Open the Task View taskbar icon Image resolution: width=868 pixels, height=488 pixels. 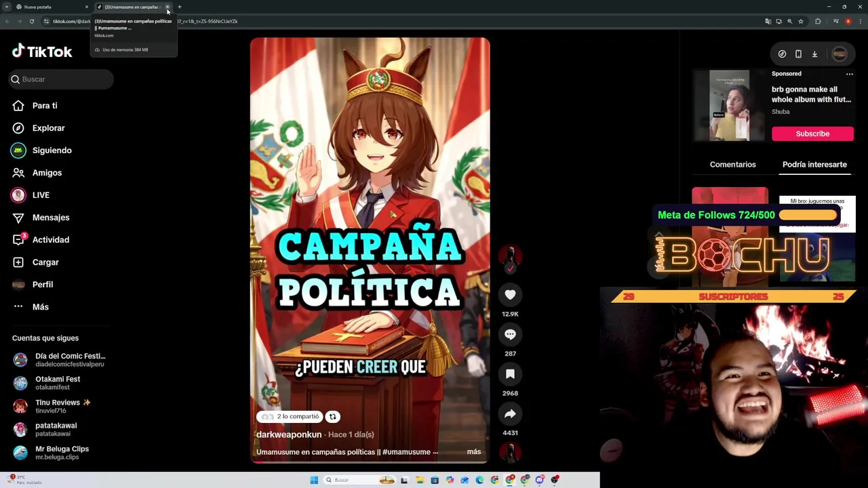click(404, 480)
